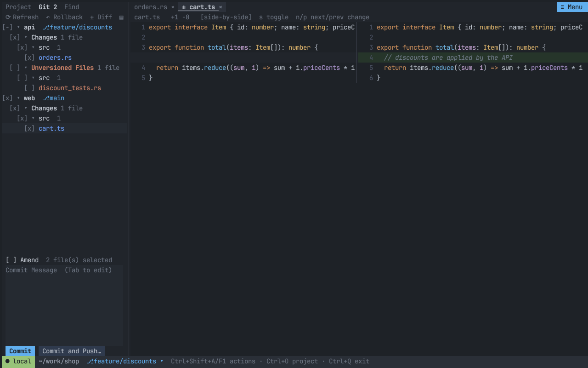Click the "2 file(s) selected" label
The width and height of the screenshot is (588, 368).
79,260
